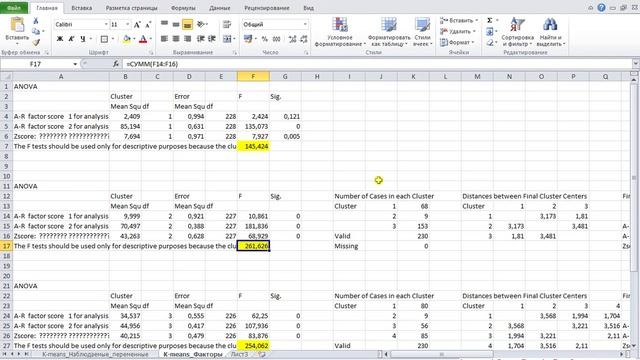This screenshot has height=360, width=640.
Task: Toggle align text left
Action: point(164,39)
